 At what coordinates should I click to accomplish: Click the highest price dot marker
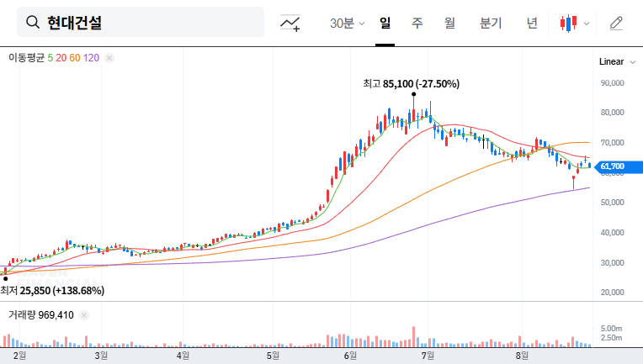click(x=414, y=94)
